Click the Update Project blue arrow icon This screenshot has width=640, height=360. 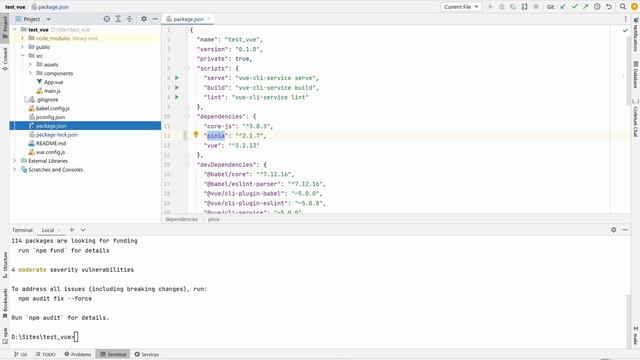(x=563, y=7)
